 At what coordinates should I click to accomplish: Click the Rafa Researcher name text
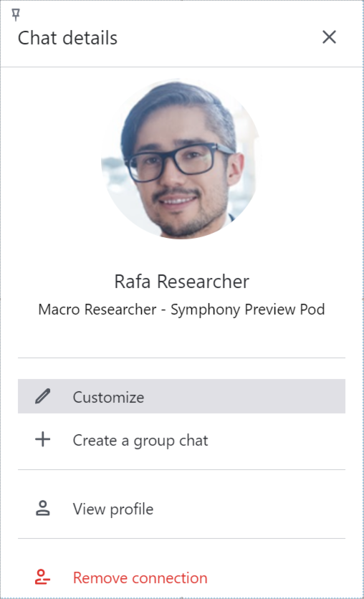click(182, 282)
